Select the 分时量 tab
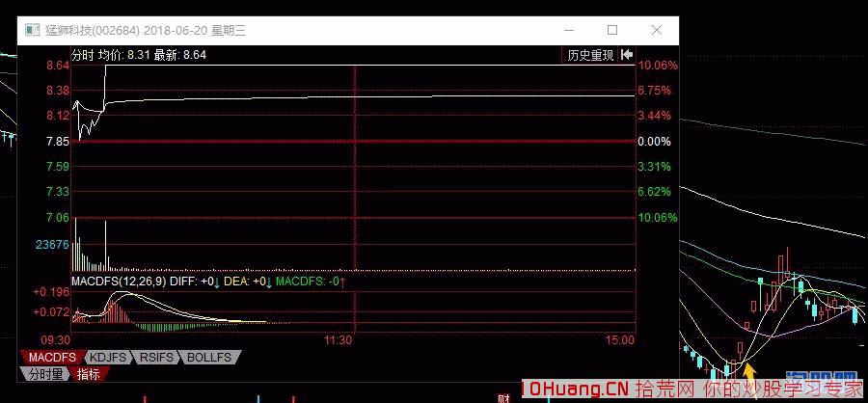Image resolution: width=868 pixels, height=403 pixels. click(x=46, y=374)
